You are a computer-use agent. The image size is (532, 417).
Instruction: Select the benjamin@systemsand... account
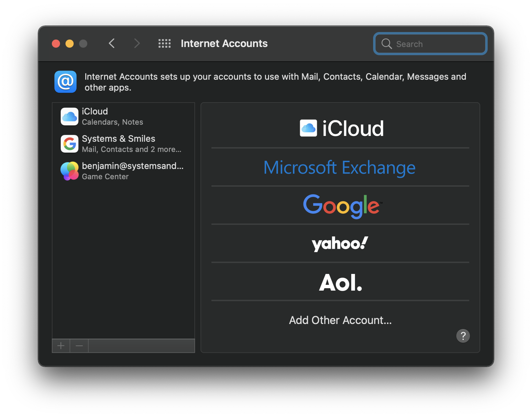133,166
